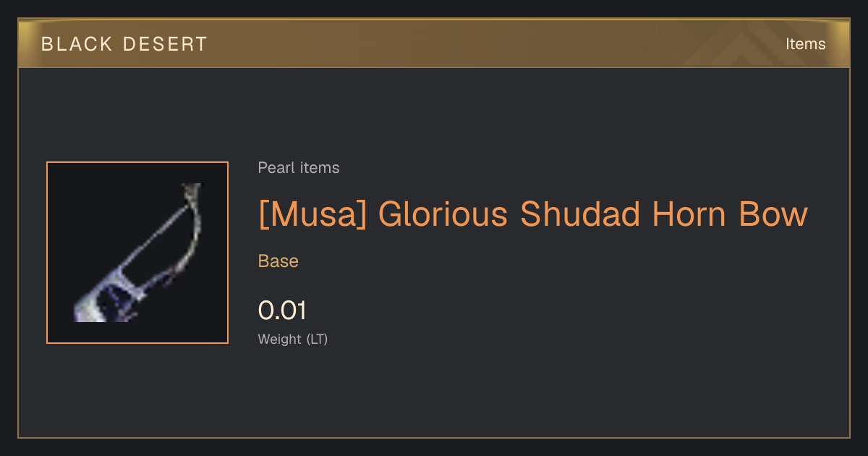Select the [Musa] Glorious Shudad Horn Bow title
Image resolution: width=868 pixels, height=456 pixels.
(x=532, y=214)
